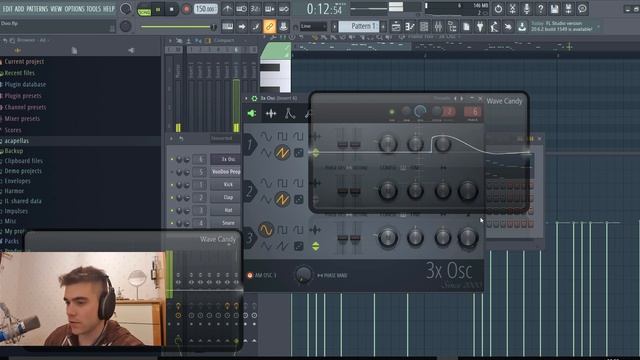This screenshot has height=360, width=640.
Task: Expand the Backup folder
Action: [x=13, y=151]
